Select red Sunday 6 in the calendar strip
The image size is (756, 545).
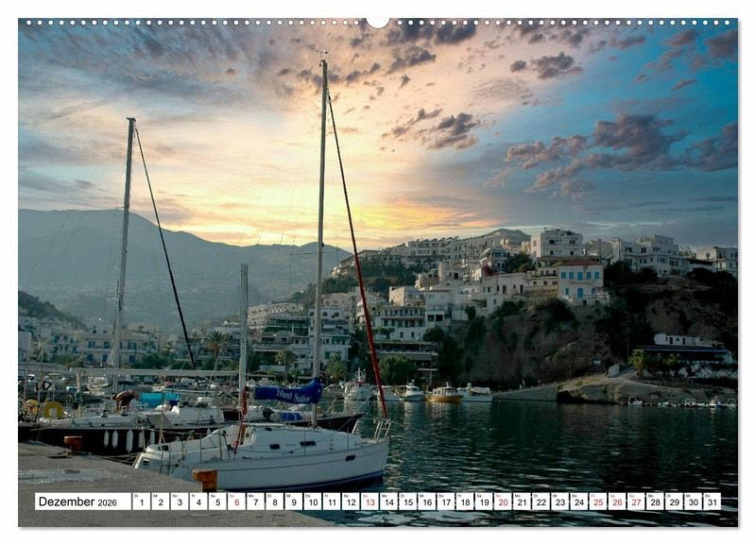pyautogui.click(x=236, y=502)
